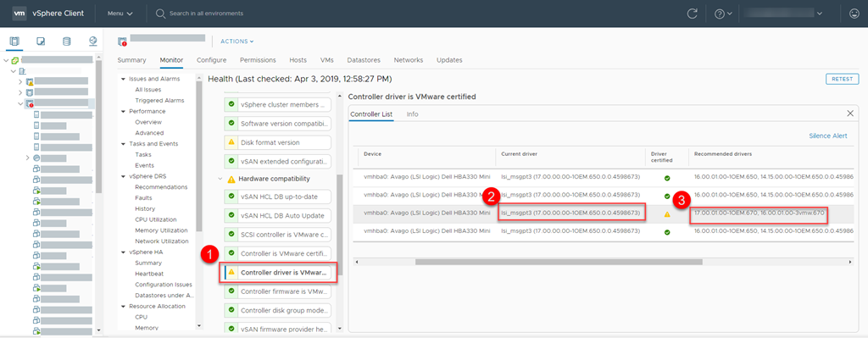
Task: Open the Hosts and Clusters inventory view
Action: [x=14, y=42]
